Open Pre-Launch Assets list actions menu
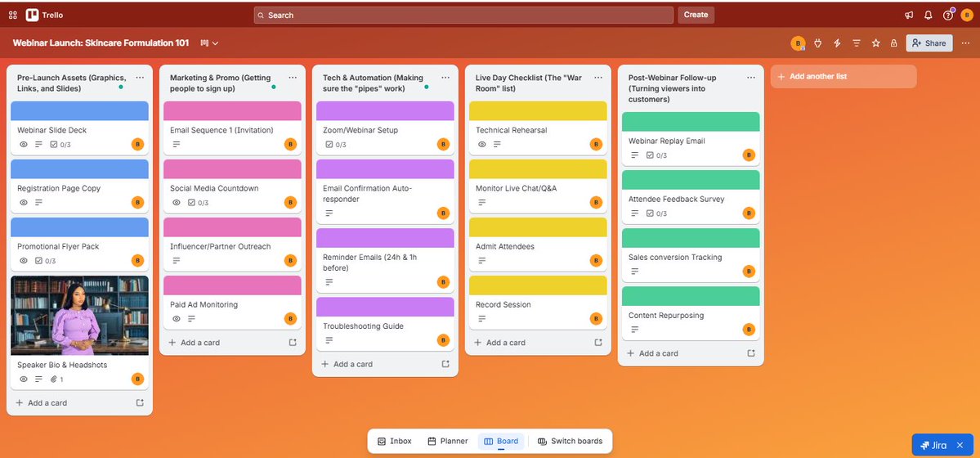The width and height of the screenshot is (980, 458). [140, 78]
